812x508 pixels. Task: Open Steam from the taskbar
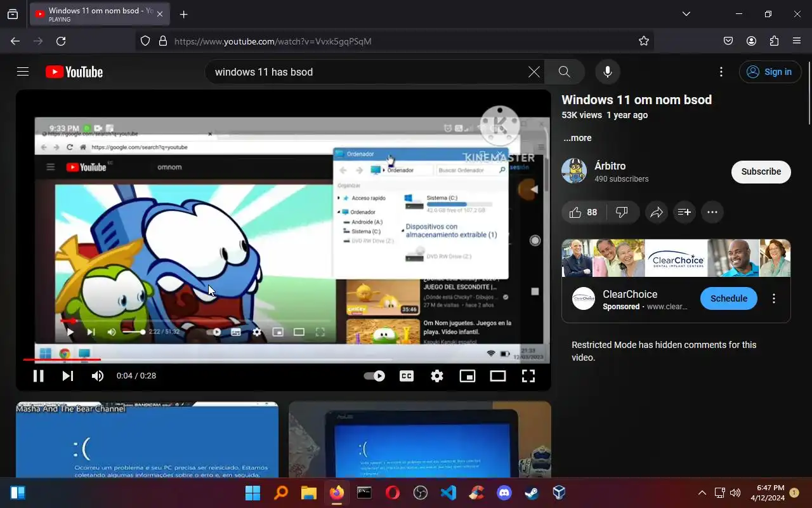point(531,493)
